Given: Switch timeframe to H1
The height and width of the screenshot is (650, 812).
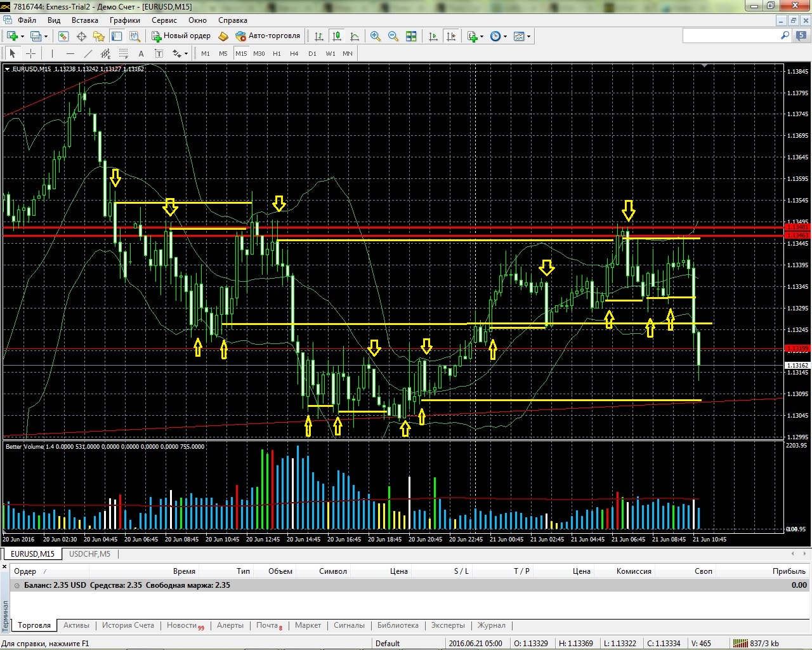Looking at the screenshot, I should click(277, 54).
